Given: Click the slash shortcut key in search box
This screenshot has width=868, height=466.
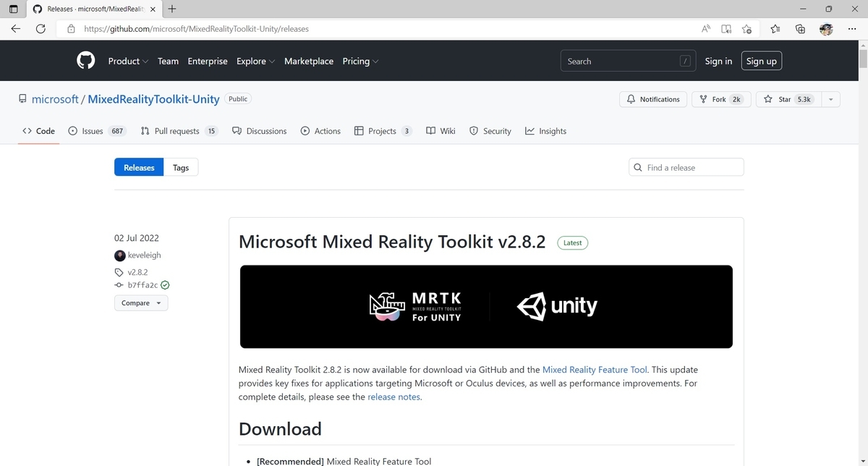Looking at the screenshot, I should coord(685,62).
